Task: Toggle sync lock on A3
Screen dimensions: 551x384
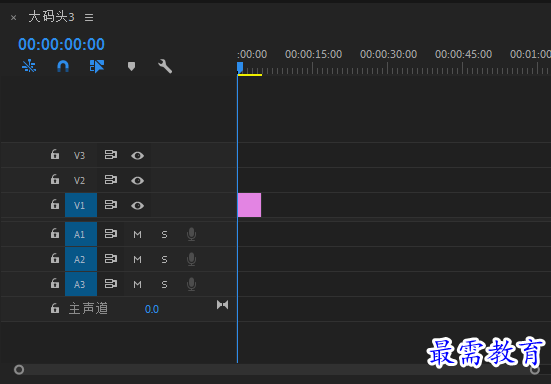Action: [111, 284]
